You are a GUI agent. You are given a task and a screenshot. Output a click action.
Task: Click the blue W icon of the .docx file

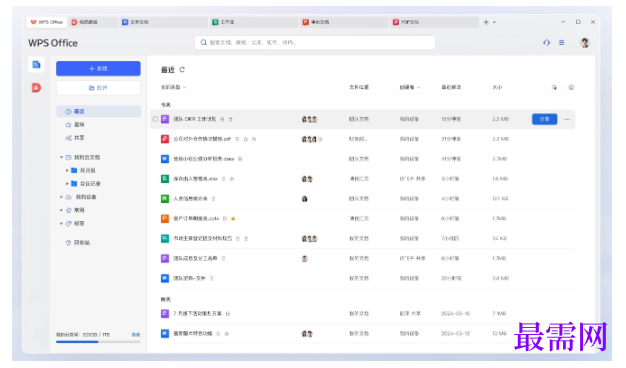[165, 159]
